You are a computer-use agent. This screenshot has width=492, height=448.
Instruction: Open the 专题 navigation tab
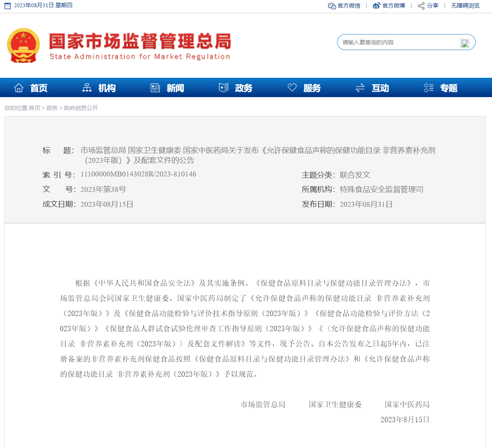click(x=449, y=88)
